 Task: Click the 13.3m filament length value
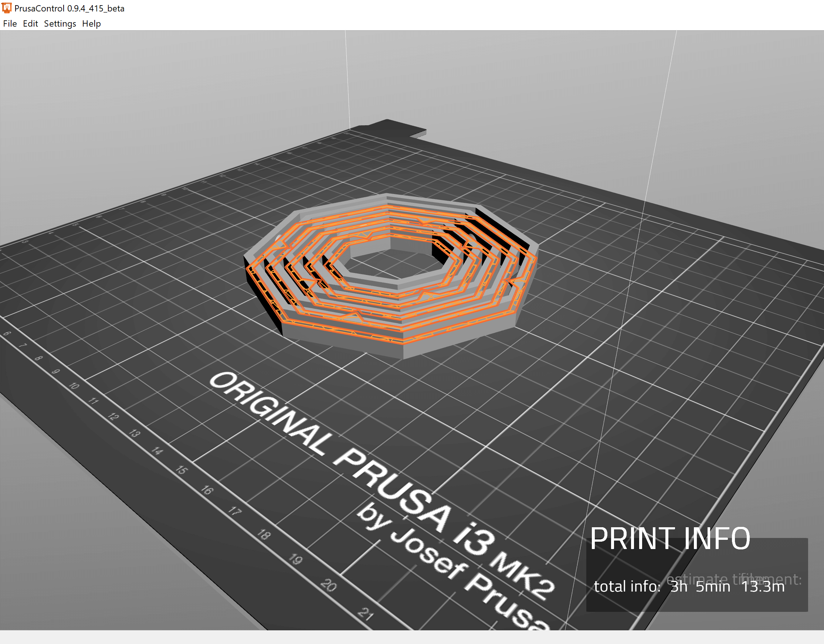click(x=763, y=587)
